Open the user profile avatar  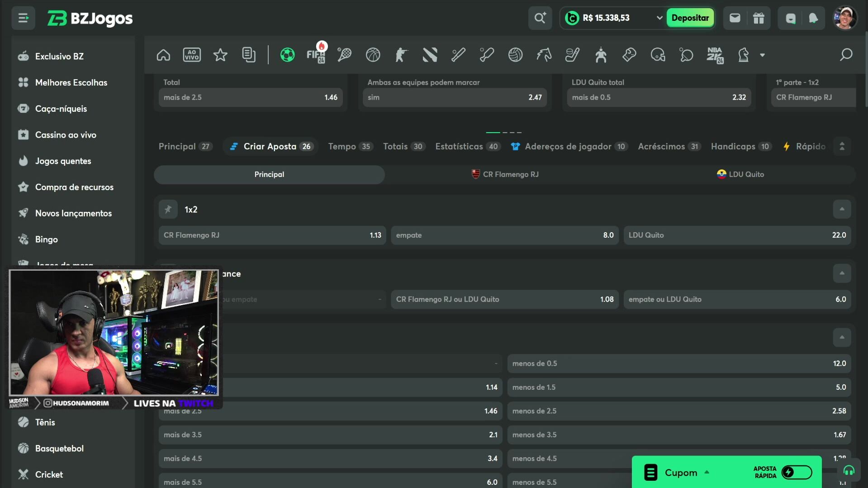tap(845, 18)
